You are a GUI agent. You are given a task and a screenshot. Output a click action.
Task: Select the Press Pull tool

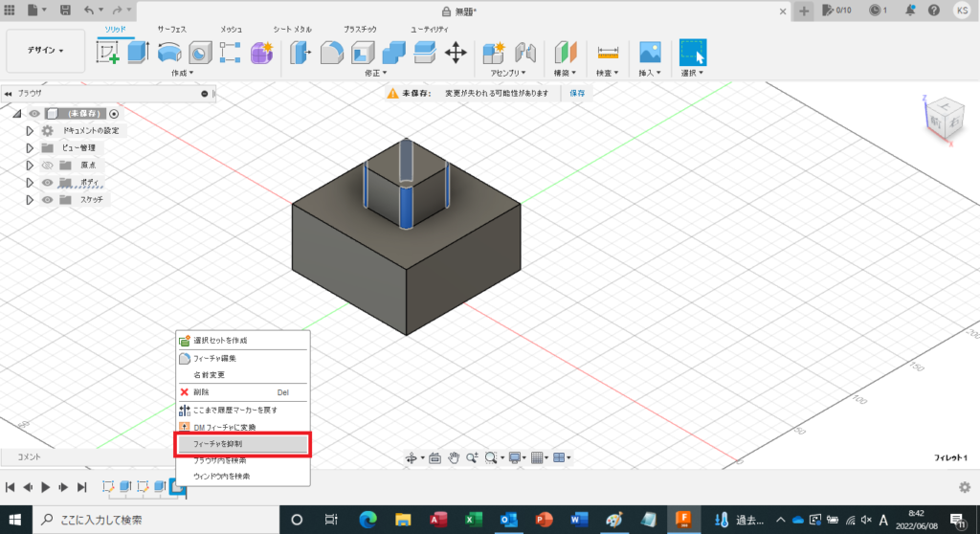pos(301,53)
